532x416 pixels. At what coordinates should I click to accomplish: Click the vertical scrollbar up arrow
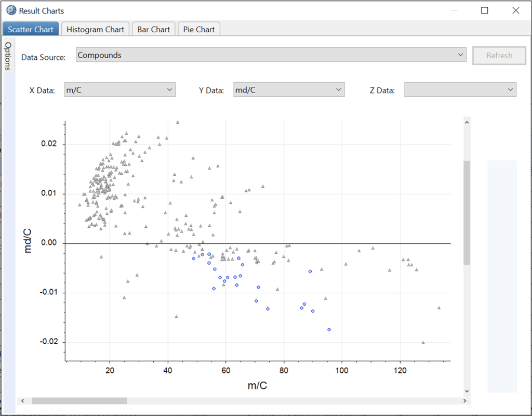click(x=467, y=123)
